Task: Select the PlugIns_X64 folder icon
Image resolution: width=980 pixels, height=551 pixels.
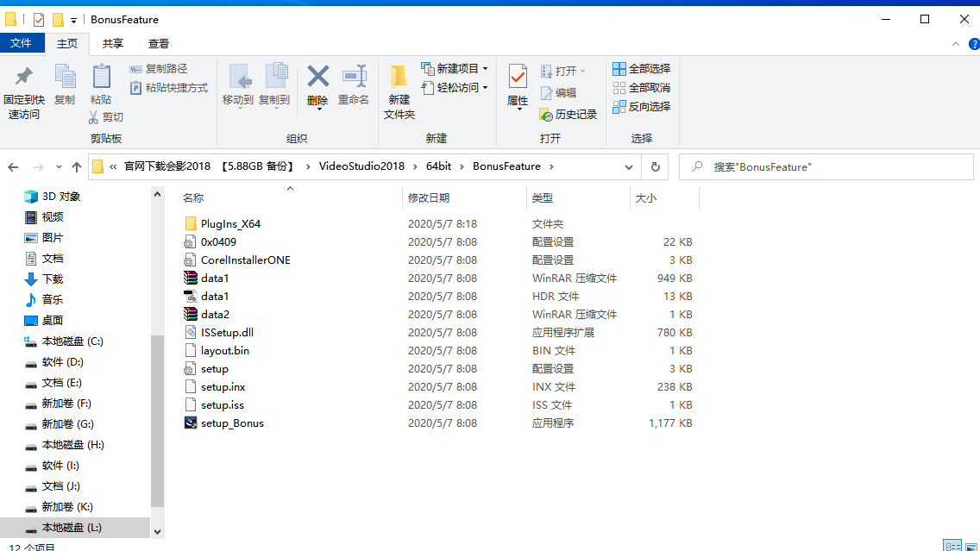Action: tap(191, 223)
